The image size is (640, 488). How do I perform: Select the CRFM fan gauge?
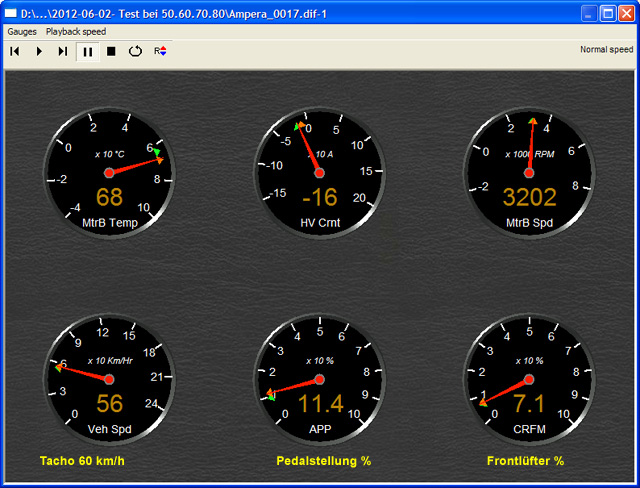pyautogui.click(x=529, y=380)
